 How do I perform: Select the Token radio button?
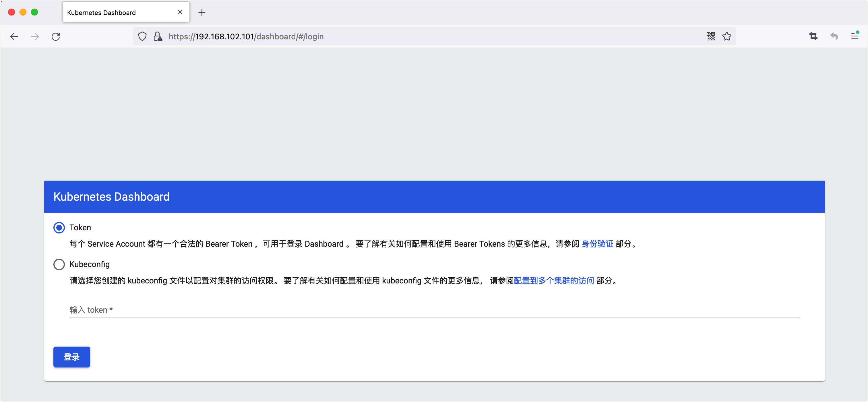pyautogui.click(x=59, y=227)
